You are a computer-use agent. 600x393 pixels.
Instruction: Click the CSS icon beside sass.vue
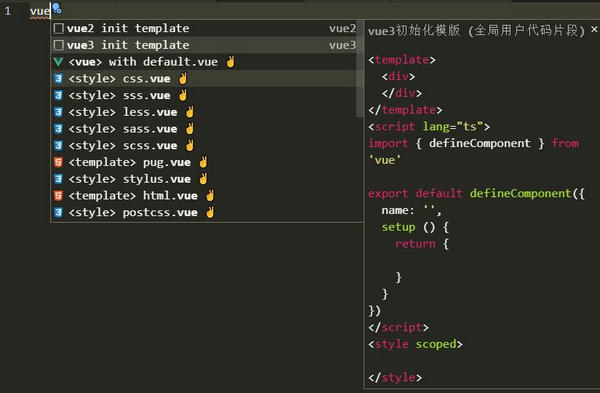[x=58, y=129]
